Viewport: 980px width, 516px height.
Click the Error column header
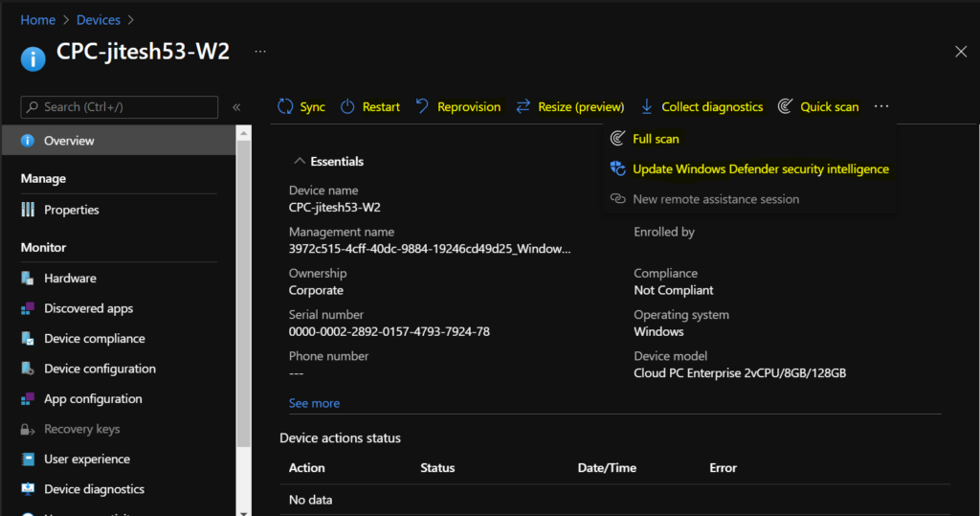[724, 468]
